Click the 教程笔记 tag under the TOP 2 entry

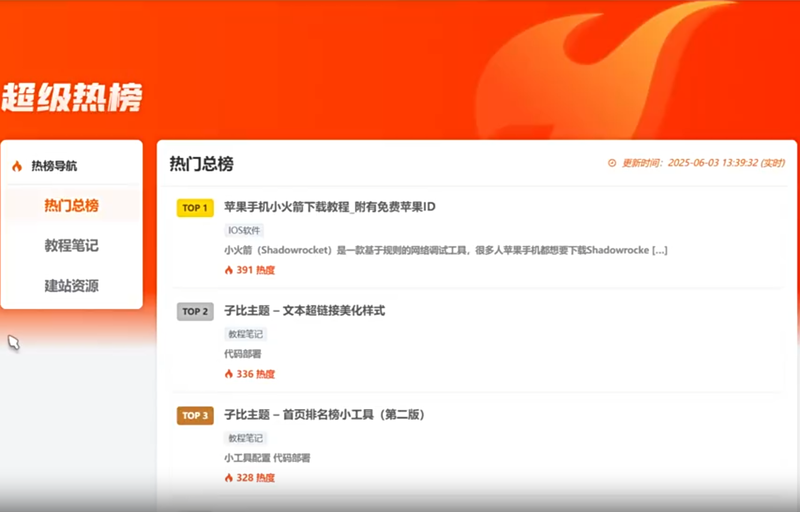[245, 334]
